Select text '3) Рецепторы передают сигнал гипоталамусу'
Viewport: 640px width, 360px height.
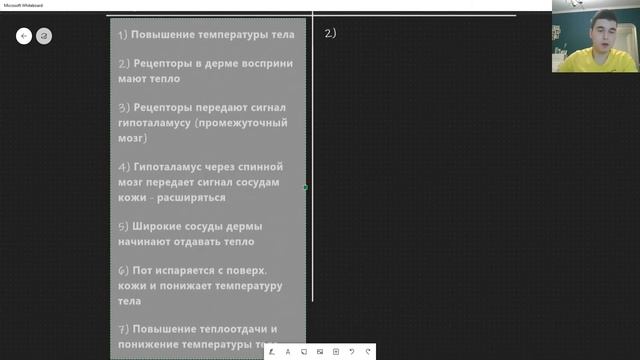[202, 115]
